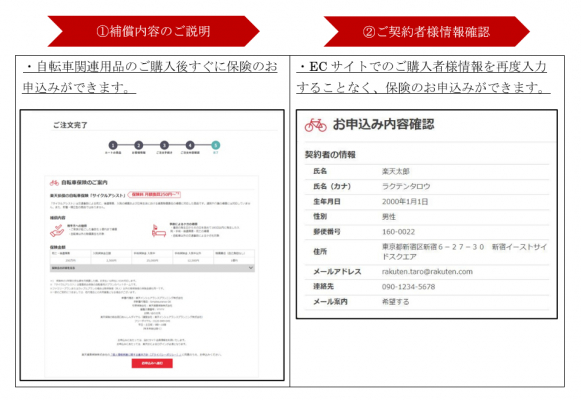The image size is (581, 400).
Task: Click the hand with checkmark coverage icon
Action: [x=57, y=230]
